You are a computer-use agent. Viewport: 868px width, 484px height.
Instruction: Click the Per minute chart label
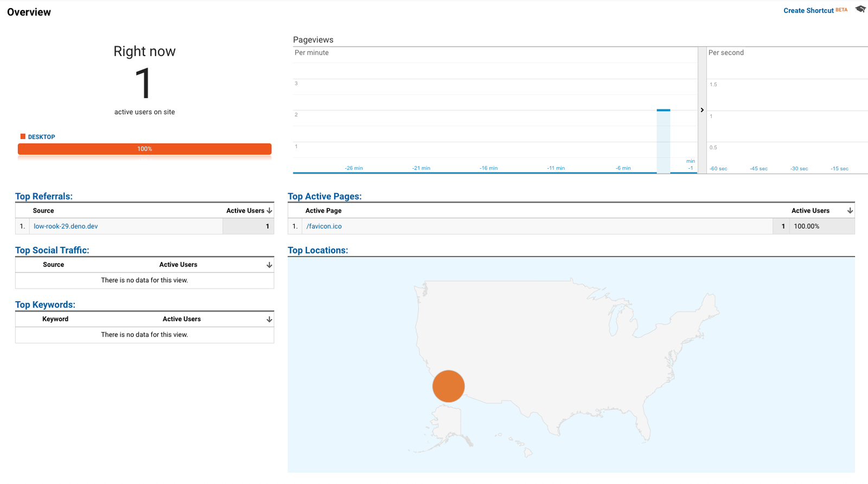(x=311, y=53)
